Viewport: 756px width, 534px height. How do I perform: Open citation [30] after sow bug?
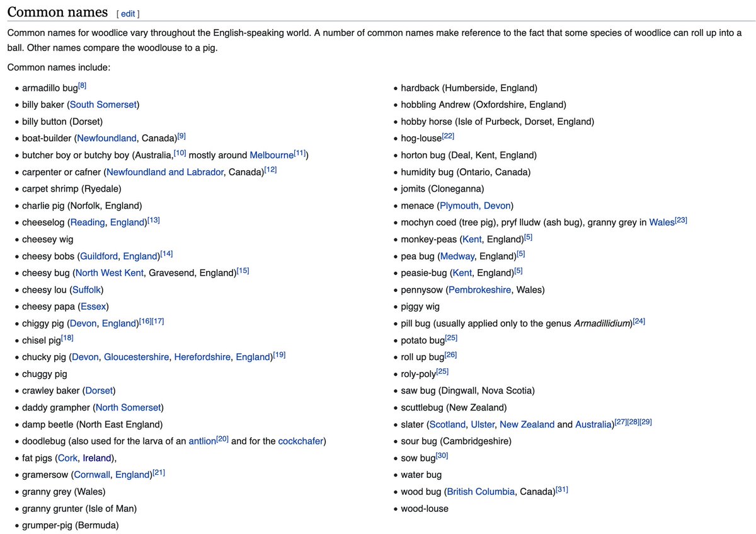pyautogui.click(x=442, y=455)
